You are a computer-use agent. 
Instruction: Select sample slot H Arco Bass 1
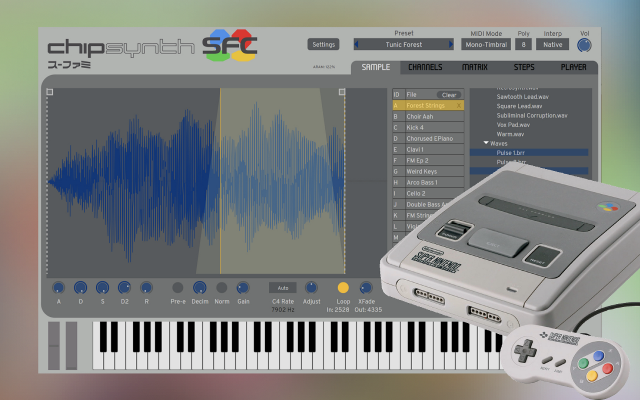tap(428, 183)
